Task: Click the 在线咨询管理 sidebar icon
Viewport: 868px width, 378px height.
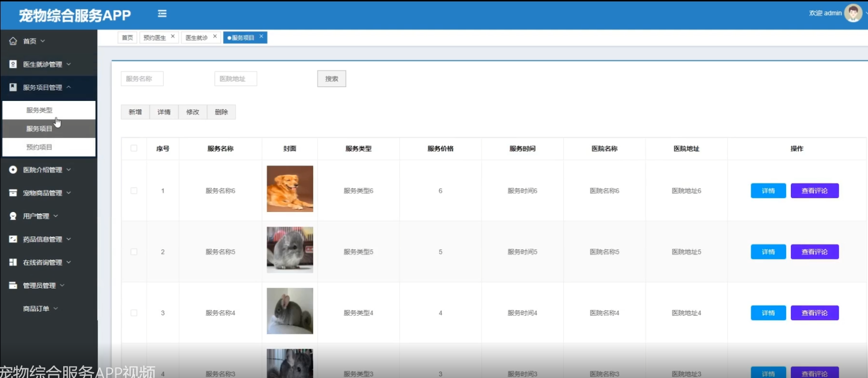Action: (x=13, y=262)
